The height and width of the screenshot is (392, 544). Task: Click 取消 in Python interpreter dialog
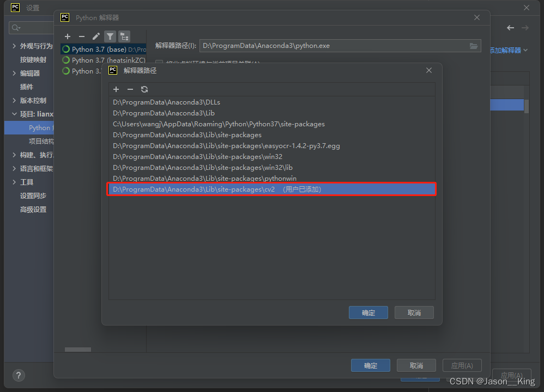point(416,365)
